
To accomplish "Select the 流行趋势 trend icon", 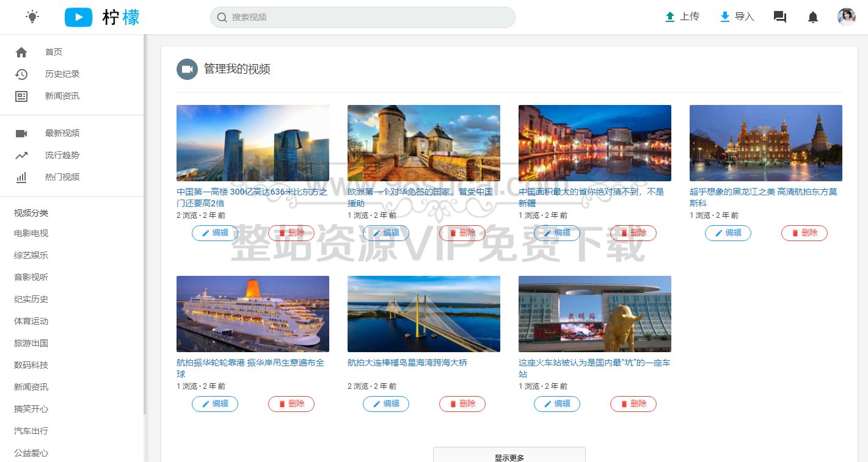I will pyautogui.click(x=21, y=155).
